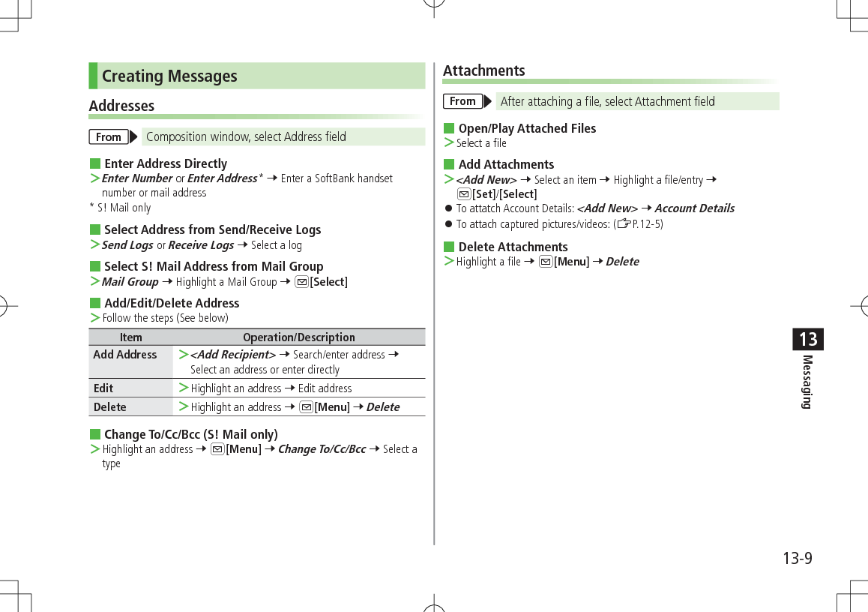
Task: Click the mail key icon before [Menu] under Delete Attachments
Action: (x=546, y=261)
